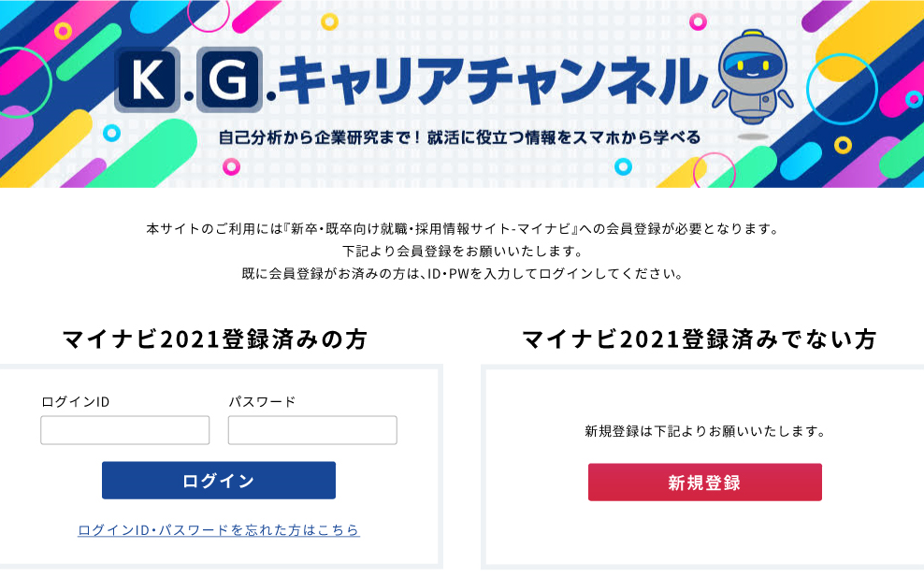Click the ログイン button to sign in
The height and width of the screenshot is (577, 924).
(x=218, y=480)
